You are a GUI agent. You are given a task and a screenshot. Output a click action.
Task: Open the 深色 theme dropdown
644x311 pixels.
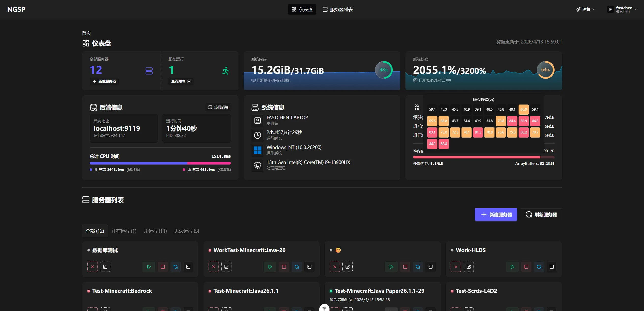click(x=585, y=9)
